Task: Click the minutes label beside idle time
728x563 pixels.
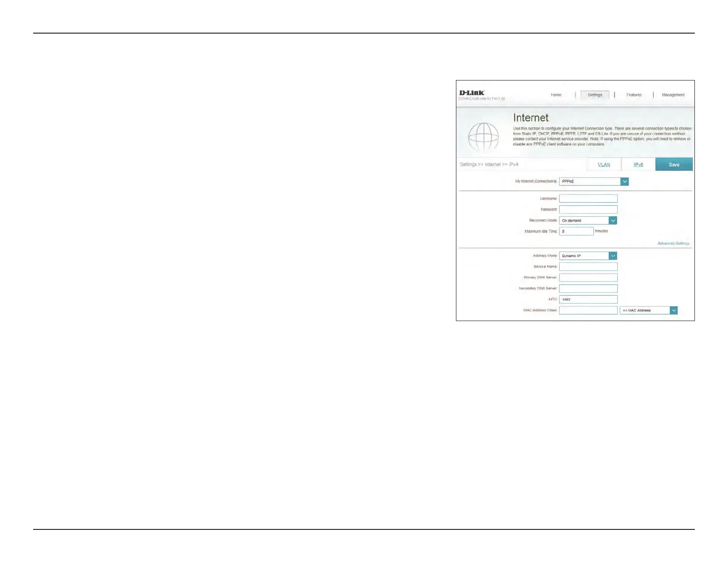Action: point(601,231)
